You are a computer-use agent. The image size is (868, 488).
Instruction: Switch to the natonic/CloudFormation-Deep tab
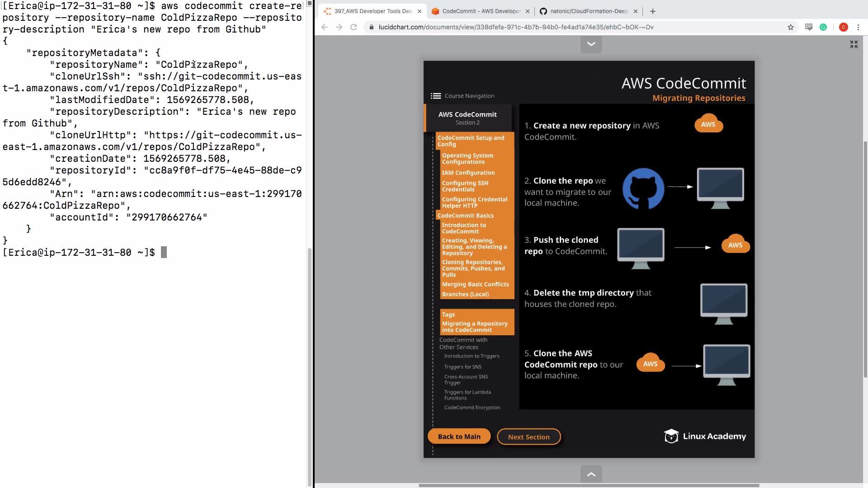(588, 11)
